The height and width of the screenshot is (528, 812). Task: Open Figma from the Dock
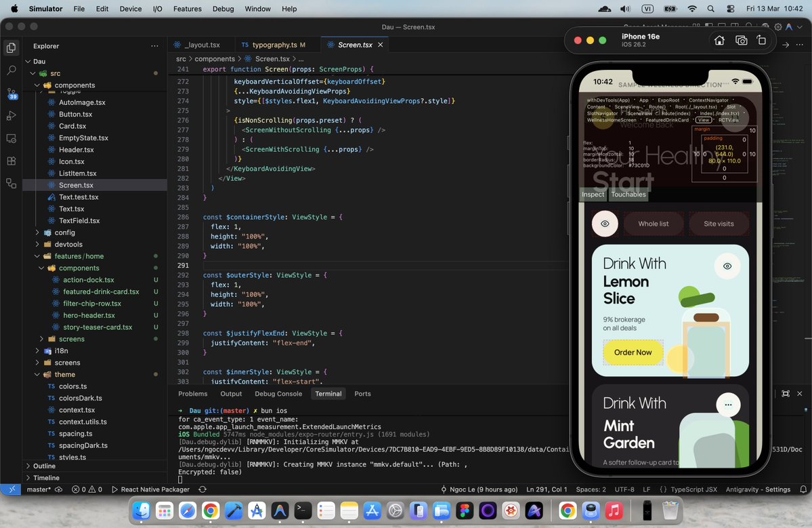tap(465, 511)
